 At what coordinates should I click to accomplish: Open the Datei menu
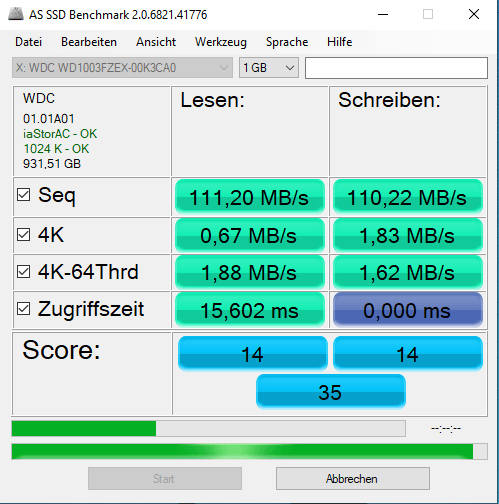29,42
